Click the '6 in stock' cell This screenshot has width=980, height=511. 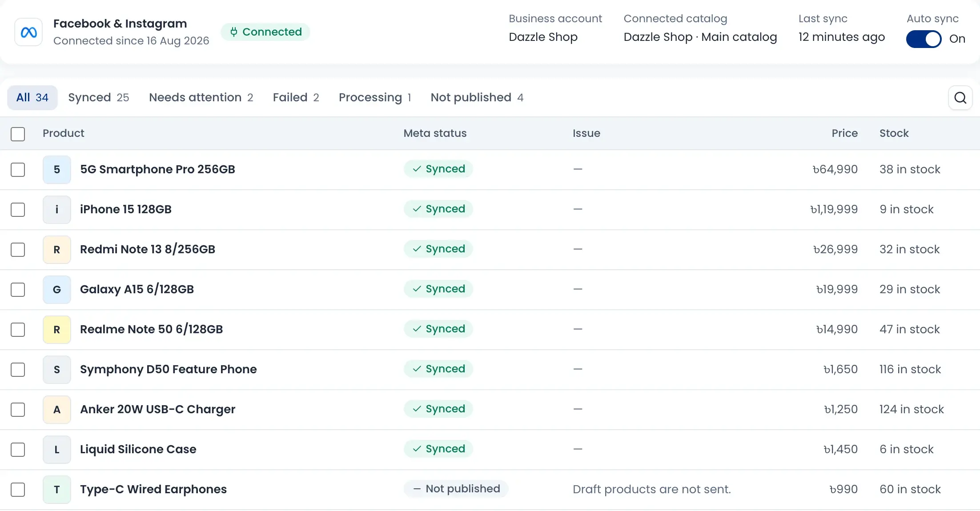click(x=907, y=449)
